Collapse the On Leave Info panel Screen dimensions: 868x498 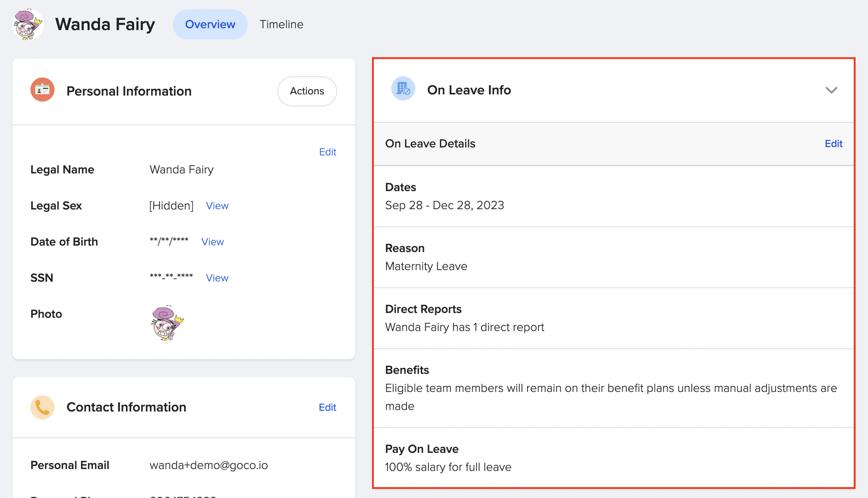point(831,90)
